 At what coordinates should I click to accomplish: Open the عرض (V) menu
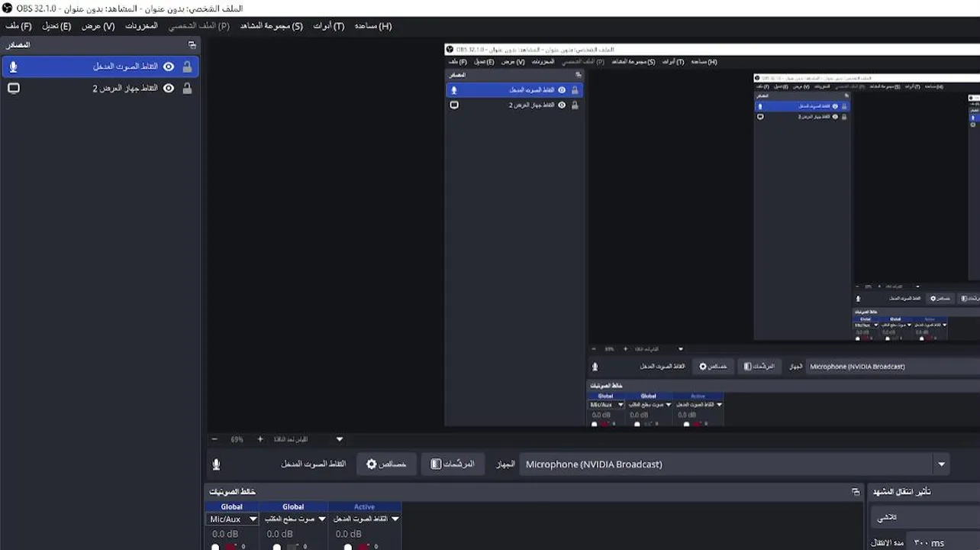click(x=98, y=26)
